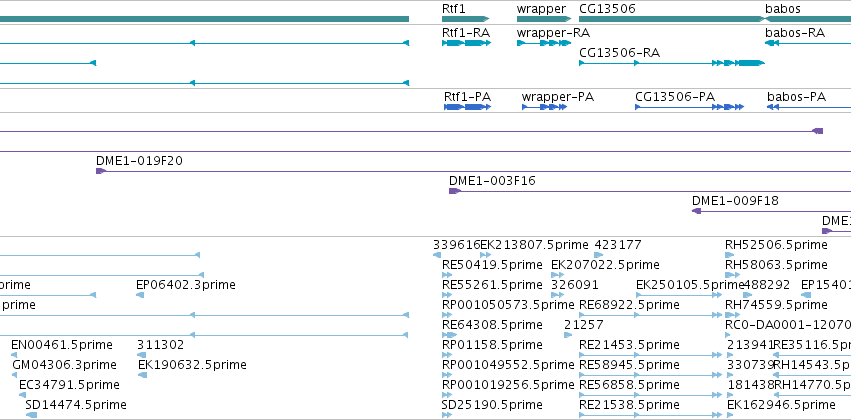Select the Rtf1-RA transcript glyph
This screenshot has height=420, width=851.
466,43
